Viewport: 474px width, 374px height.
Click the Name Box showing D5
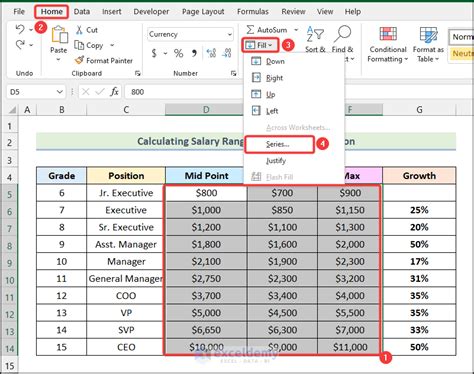click(x=31, y=92)
